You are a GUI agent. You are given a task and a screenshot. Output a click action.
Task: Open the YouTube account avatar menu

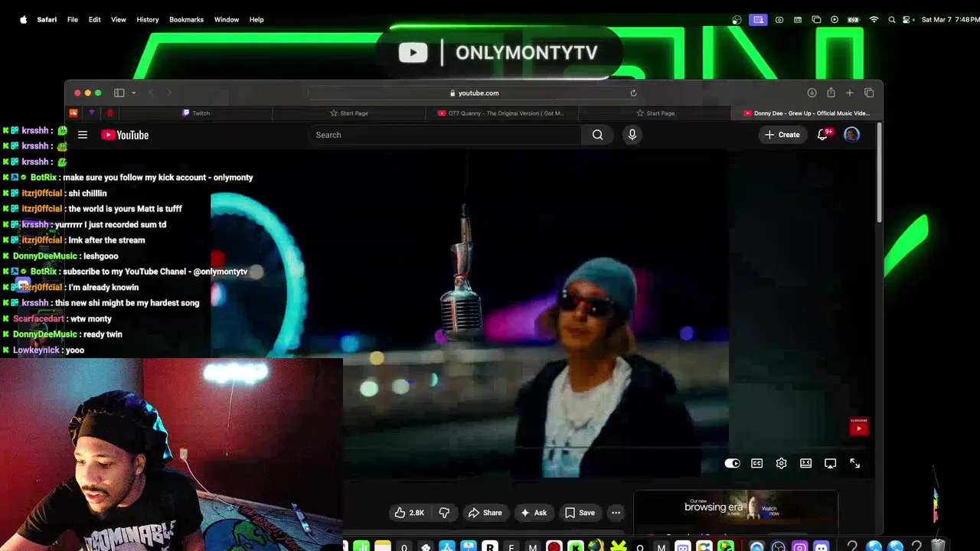[851, 135]
